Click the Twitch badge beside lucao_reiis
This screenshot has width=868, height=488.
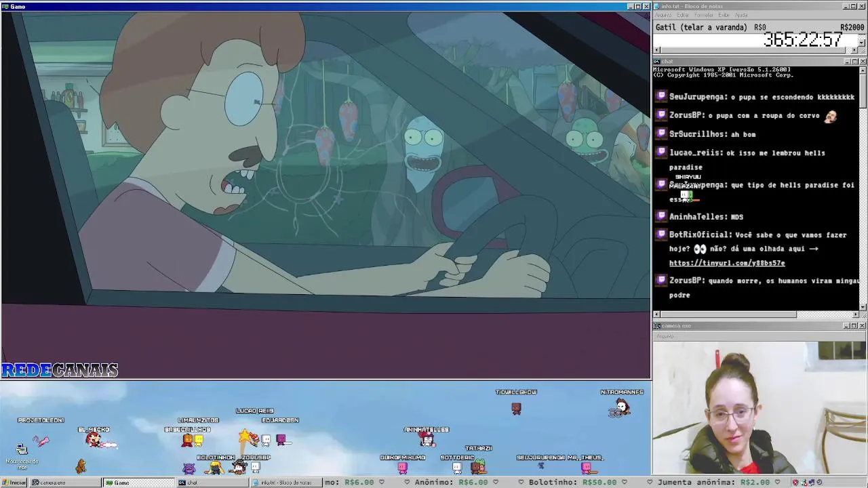pyautogui.click(x=661, y=152)
